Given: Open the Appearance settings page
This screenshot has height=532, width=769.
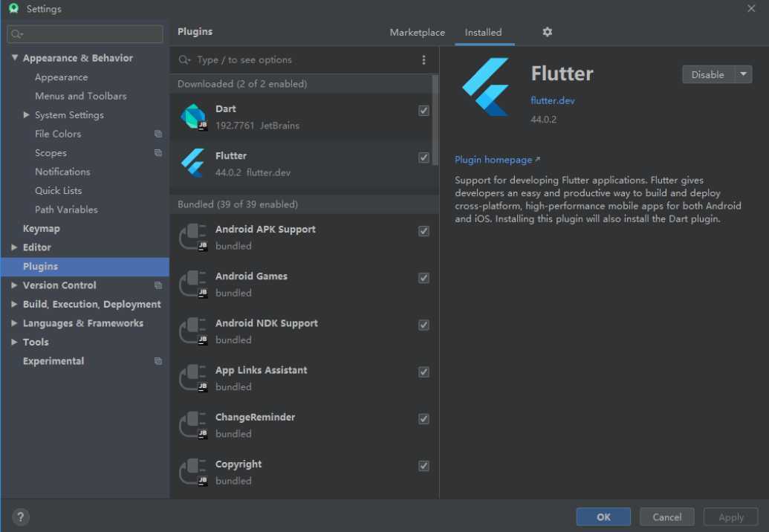Looking at the screenshot, I should pyautogui.click(x=62, y=77).
